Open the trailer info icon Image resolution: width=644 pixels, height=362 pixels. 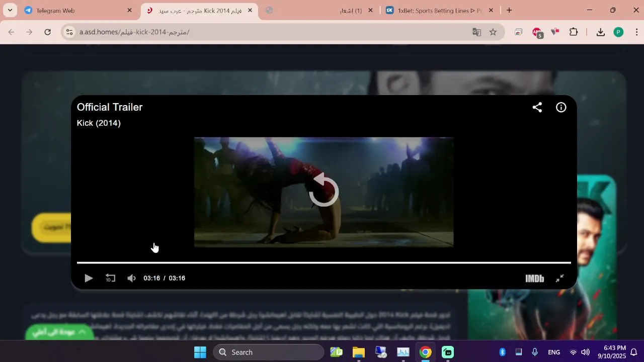click(x=561, y=107)
